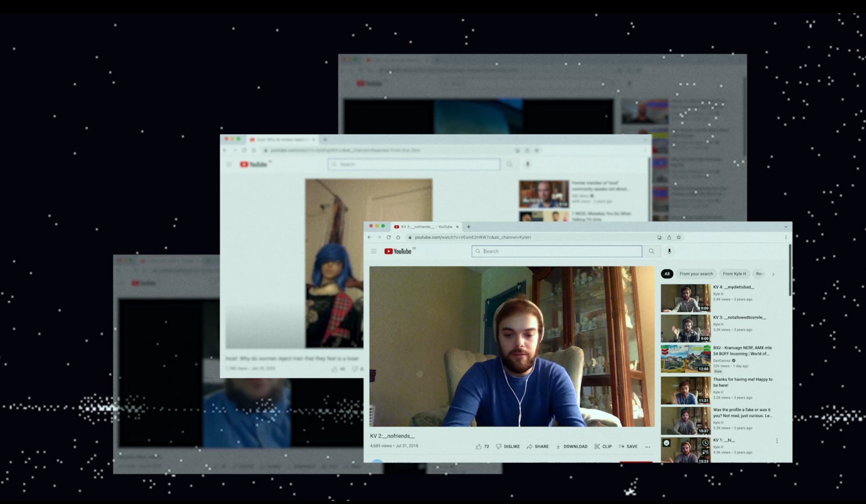
Task: Open the "KV 4: __mydietisbad__" video thumbnail
Action: (x=685, y=298)
